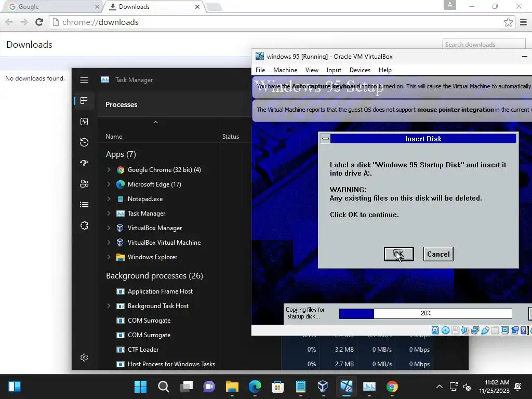Viewport: 532px width, 399px height.
Task: Click the taskbar clock showing 11:02 AM
Action: [495, 387]
